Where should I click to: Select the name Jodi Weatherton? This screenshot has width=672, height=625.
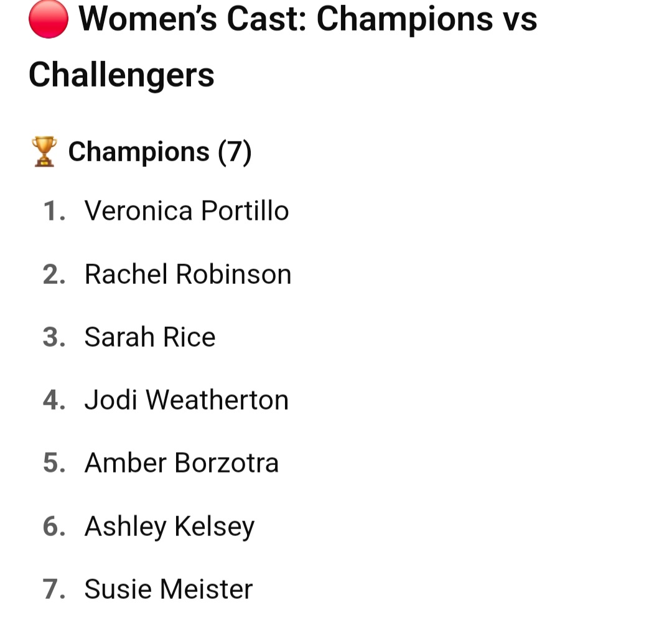tap(187, 400)
